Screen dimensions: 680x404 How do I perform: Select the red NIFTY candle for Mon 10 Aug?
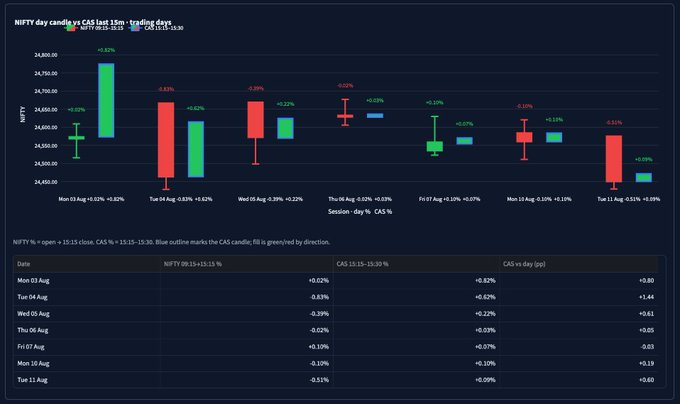tap(524, 137)
